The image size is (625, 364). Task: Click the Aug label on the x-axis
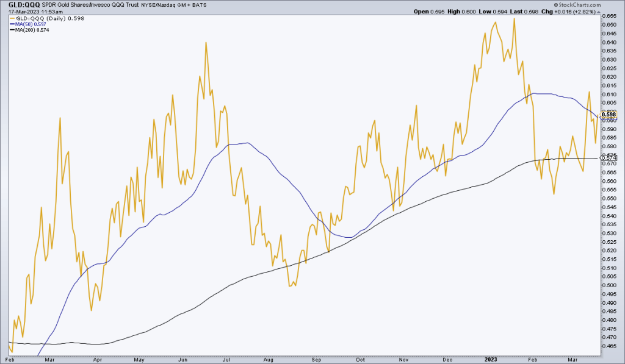pos(269,360)
